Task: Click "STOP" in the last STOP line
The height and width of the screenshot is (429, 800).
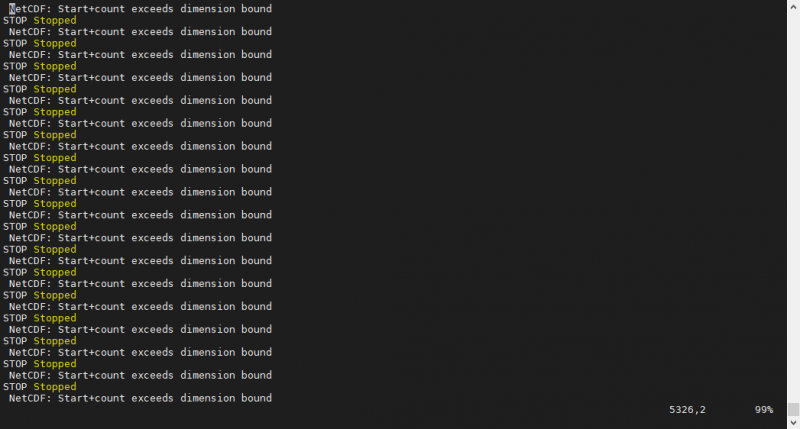Action: 15,387
